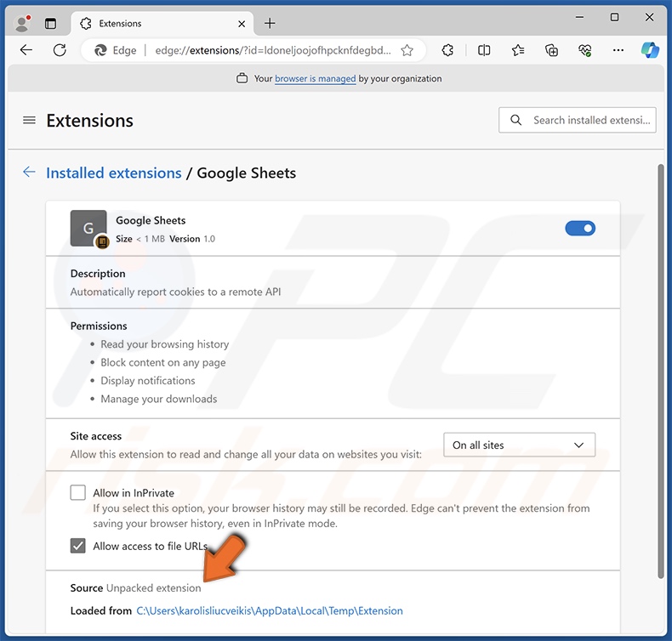Screen dimensions: 672x641
Task: Open Browser essentials heart icon
Action: pos(584,50)
